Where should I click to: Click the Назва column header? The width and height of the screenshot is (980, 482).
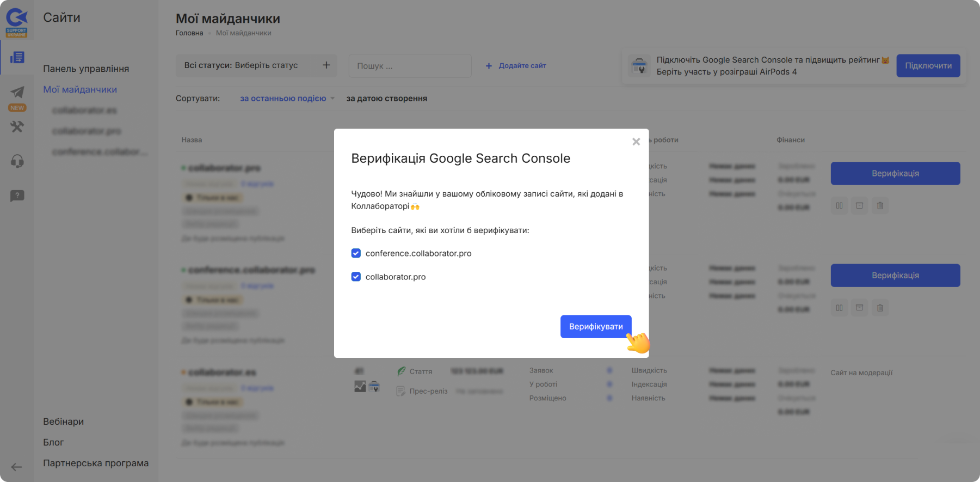192,140
